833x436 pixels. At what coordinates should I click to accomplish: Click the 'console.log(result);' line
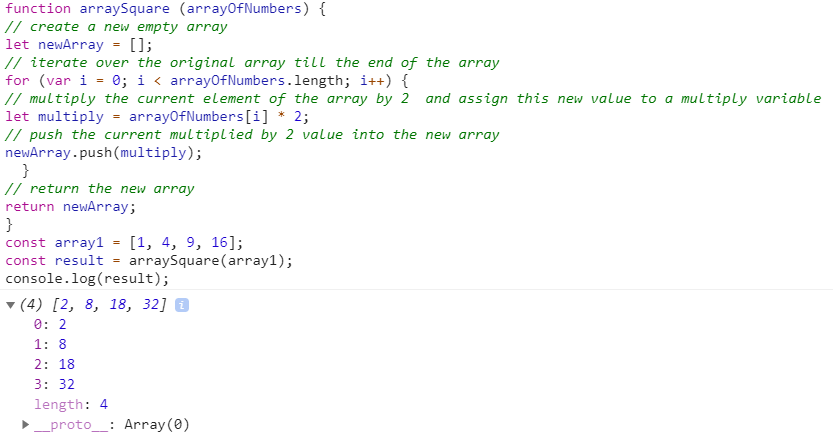point(87,279)
